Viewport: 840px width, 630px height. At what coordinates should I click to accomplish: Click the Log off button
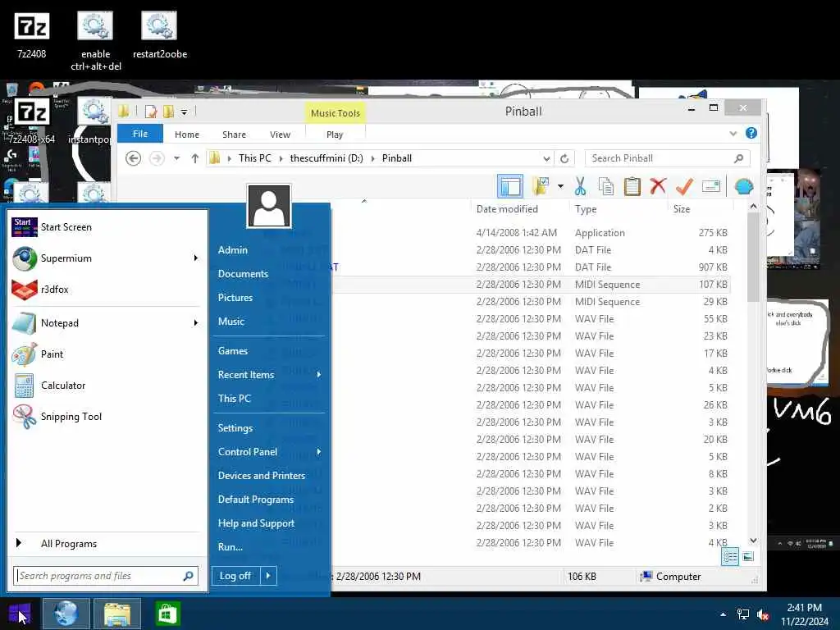tap(235, 576)
